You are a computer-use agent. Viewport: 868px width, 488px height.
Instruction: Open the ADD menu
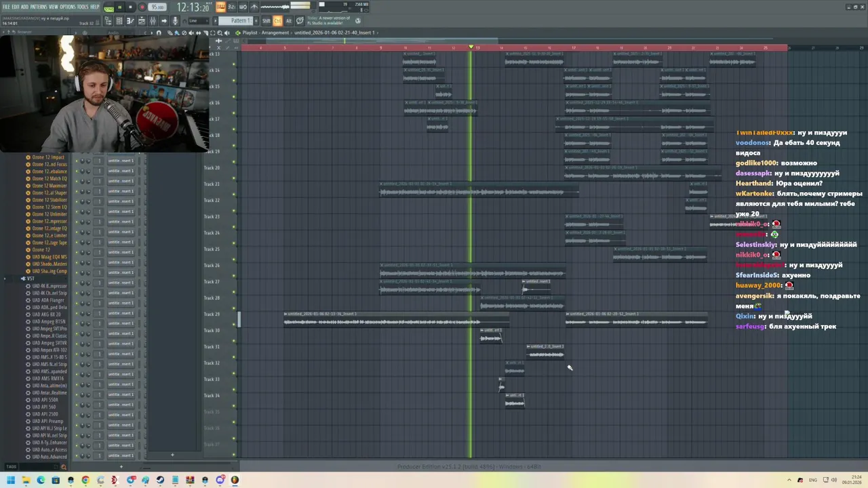point(24,7)
